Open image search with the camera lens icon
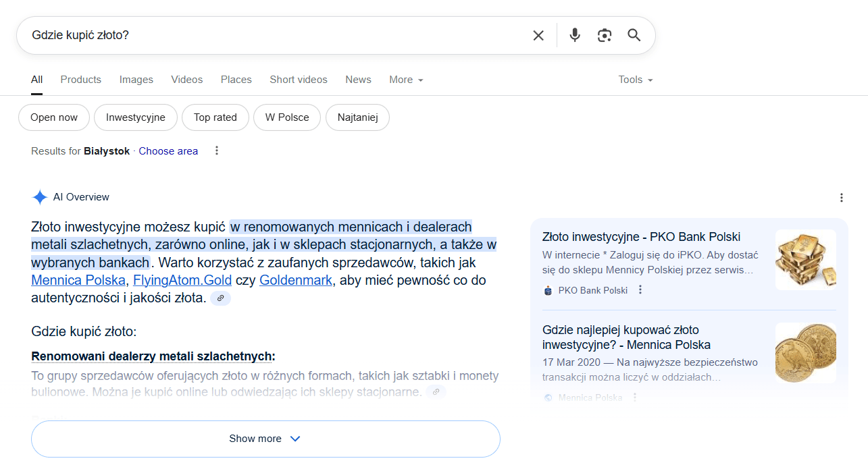The width and height of the screenshot is (868, 467). click(605, 35)
